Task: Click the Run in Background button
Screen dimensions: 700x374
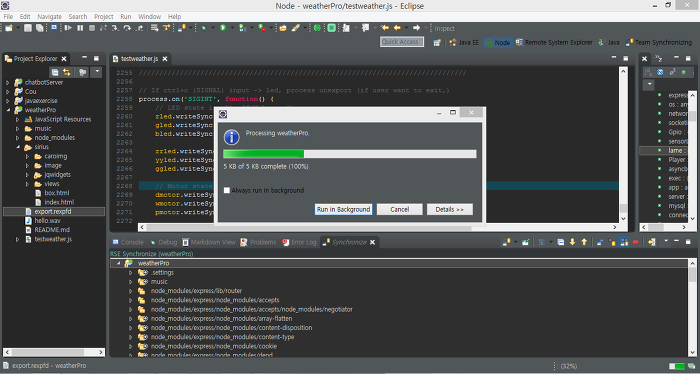Action: [x=343, y=209]
